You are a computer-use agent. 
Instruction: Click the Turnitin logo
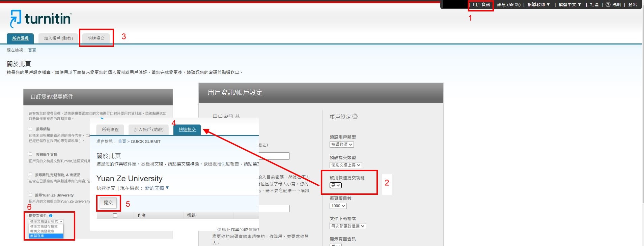click(40, 19)
